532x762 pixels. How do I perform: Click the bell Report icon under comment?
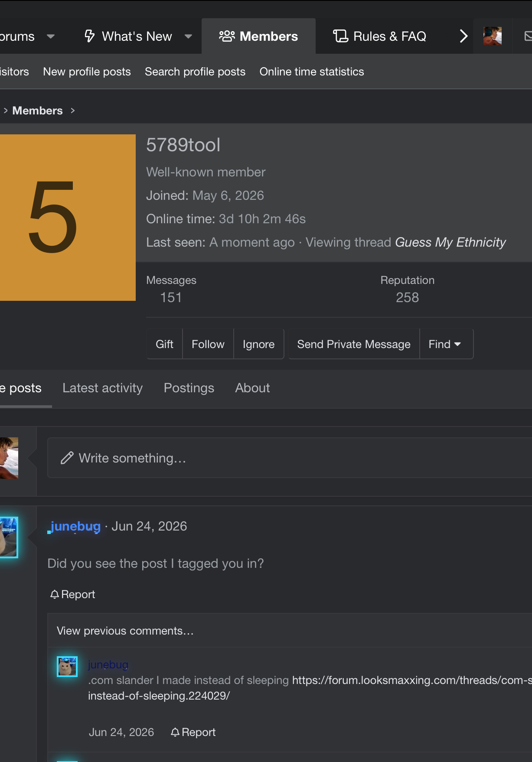[175, 732]
